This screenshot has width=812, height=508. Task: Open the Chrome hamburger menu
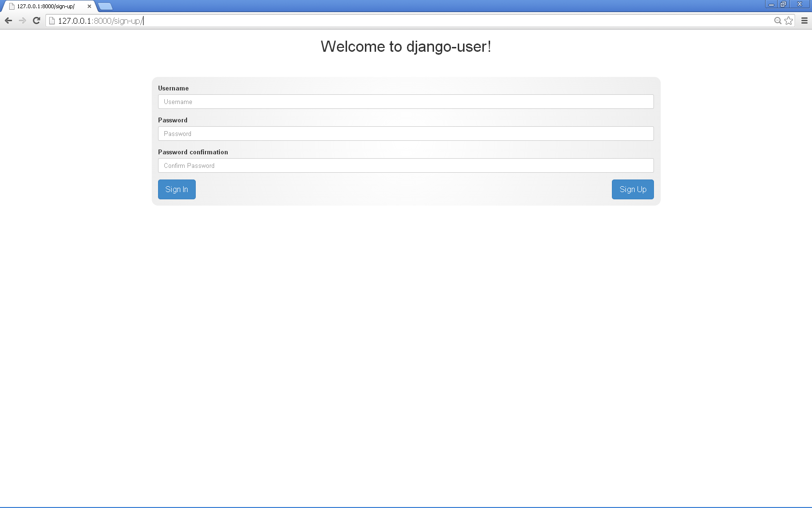pyautogui.click(x=804, y=20)
